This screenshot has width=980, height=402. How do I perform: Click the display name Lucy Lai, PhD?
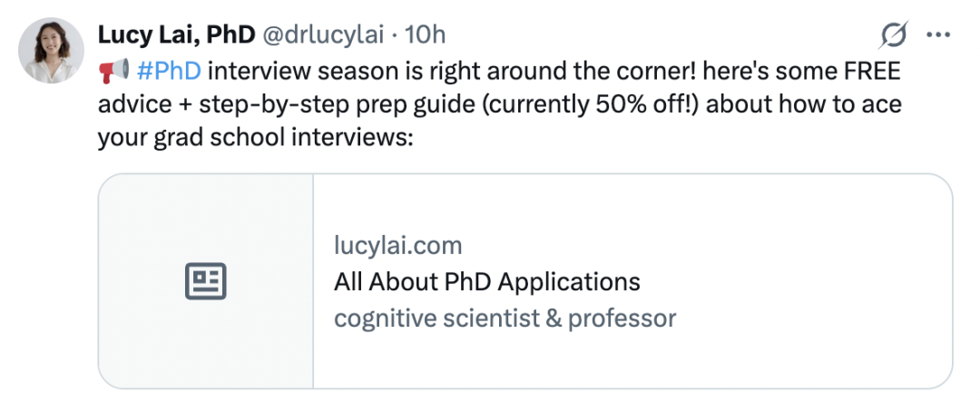(176, 35)
